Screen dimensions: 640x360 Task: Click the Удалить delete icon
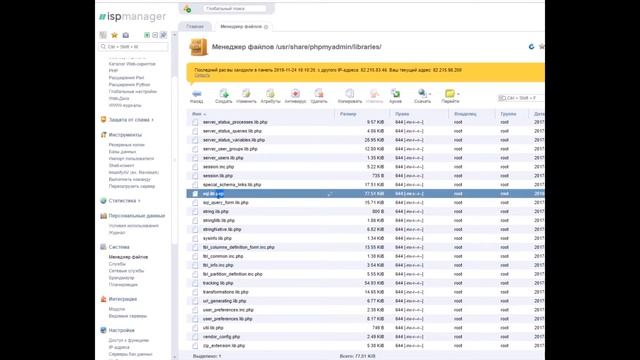point(319,93)
